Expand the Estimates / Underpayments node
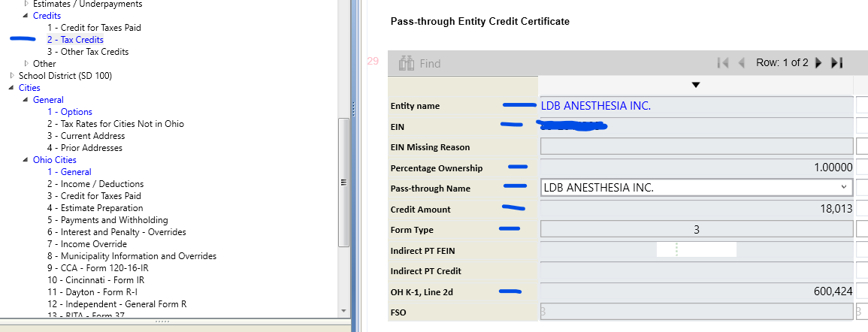 point(26,4)
